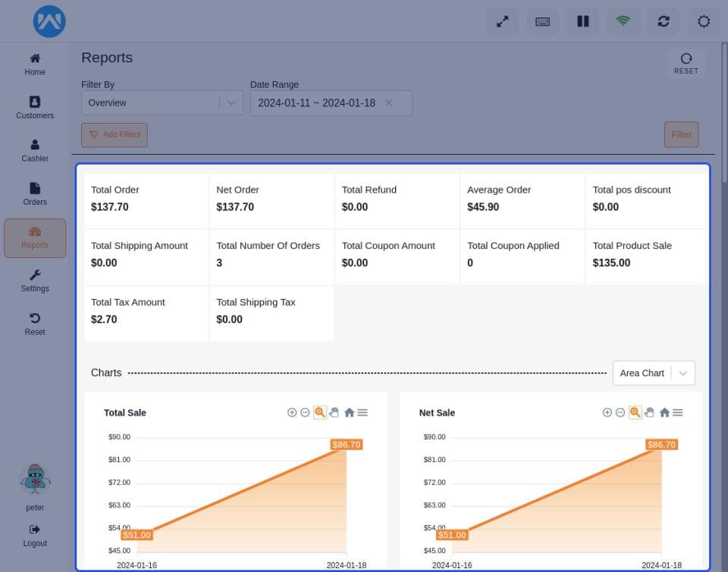
Task: Click the peter user avatar
Action: pyautogui.click(x=36, y=479)
